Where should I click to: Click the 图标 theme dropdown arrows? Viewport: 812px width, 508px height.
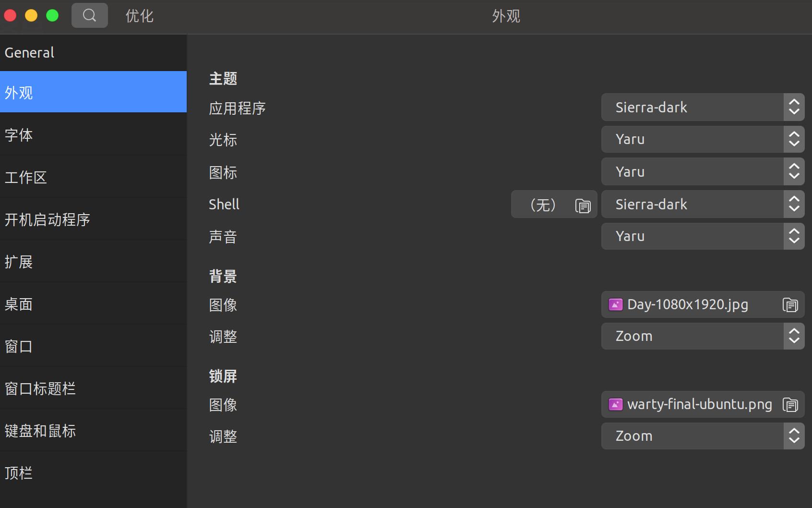[794, 171]
